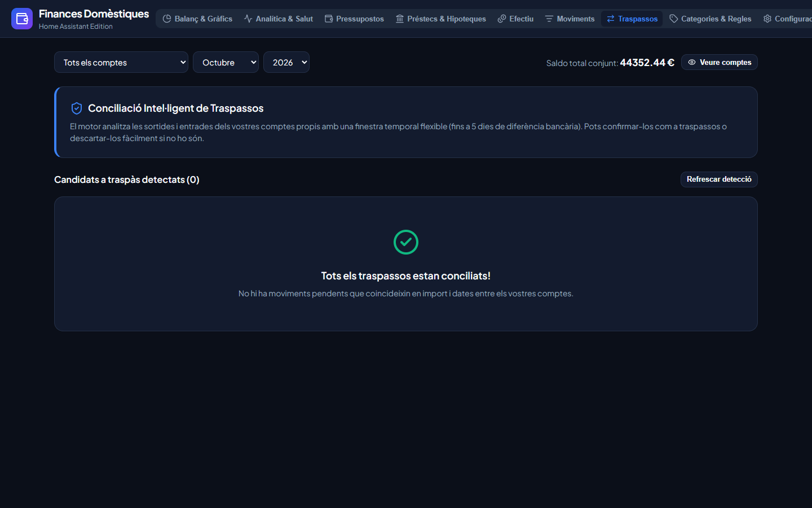Open the Préstecs & Hipoteques tab label
812x508 pixels.
(x=447, y=19)
